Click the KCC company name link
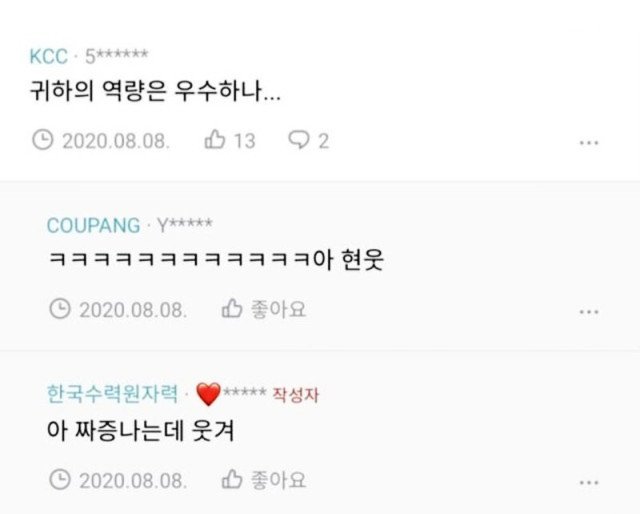This screenshot has width=640, height=514. [x=49, y=56]
